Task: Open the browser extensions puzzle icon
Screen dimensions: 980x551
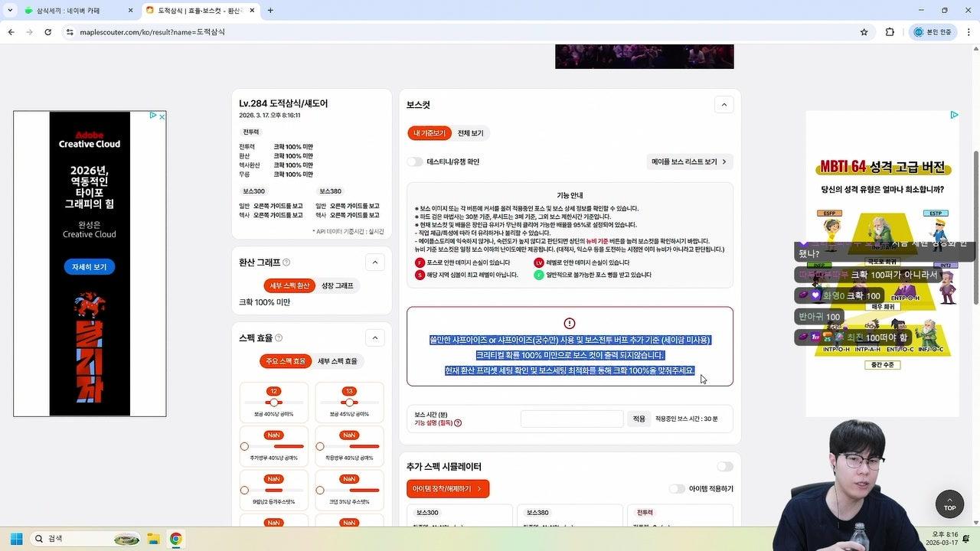Action: (x=890, y=32)
